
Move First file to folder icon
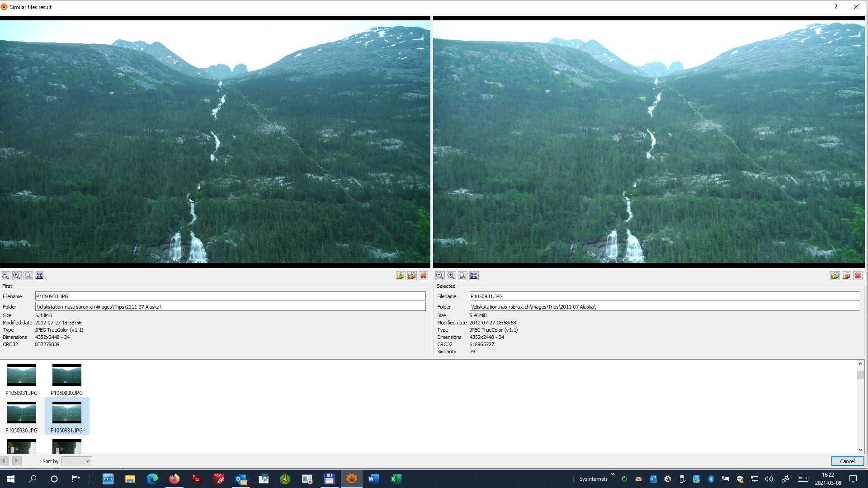412,276
